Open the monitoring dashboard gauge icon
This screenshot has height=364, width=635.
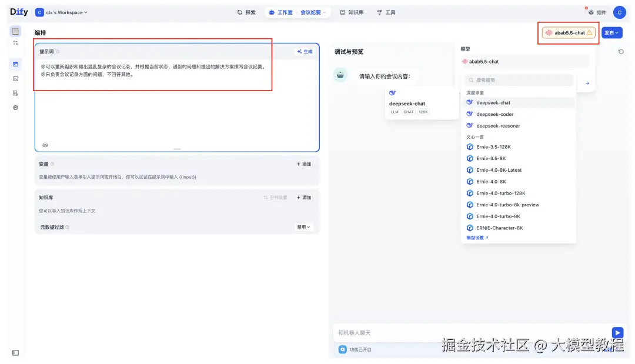15,108
